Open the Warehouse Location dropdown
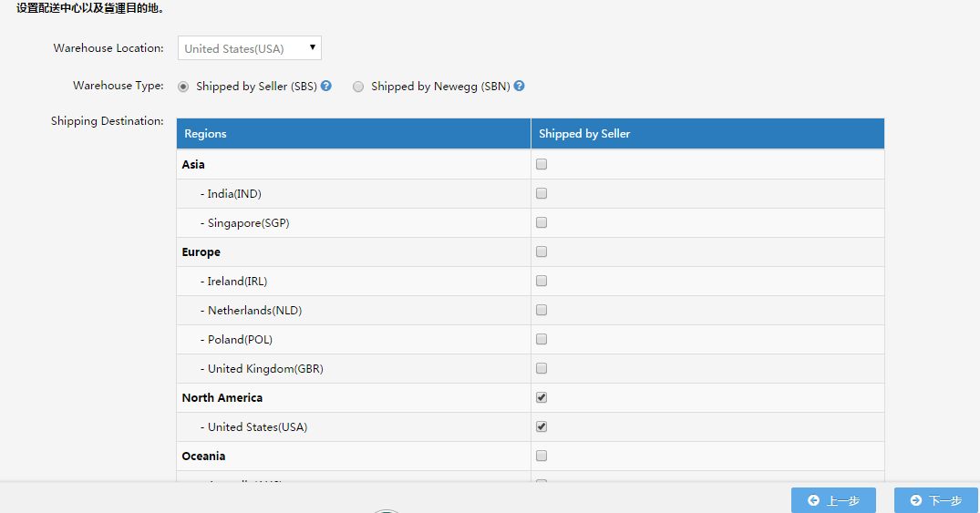980x513 pixels. (x=250, y=48)
